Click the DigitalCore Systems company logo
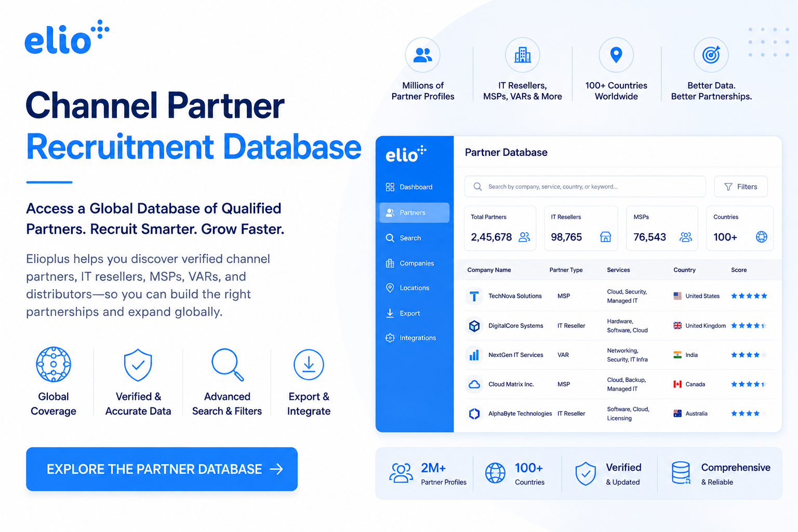Image resolution: width=798 pixels, height=532 pixels. [474, 326]
